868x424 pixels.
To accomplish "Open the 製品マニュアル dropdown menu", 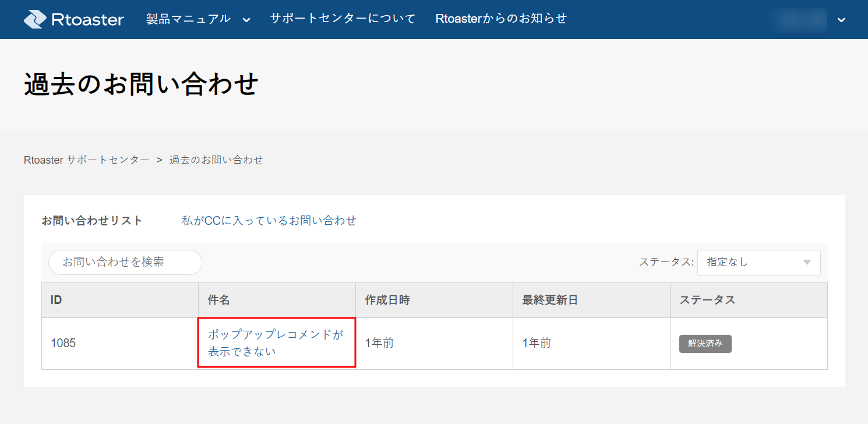I will click(x=198, y=19).
